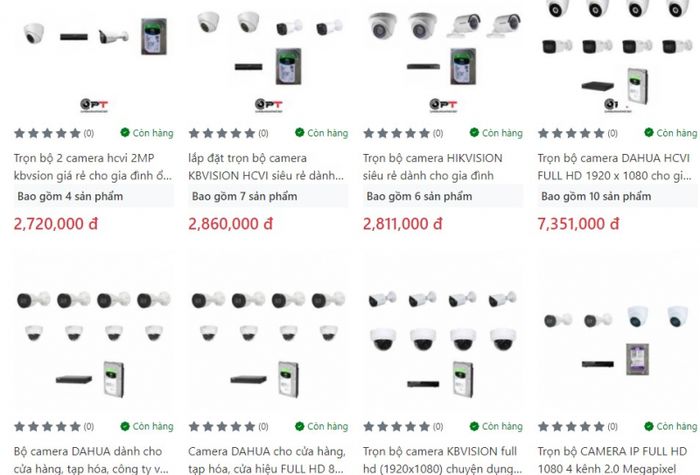Image resolution: width=700 pixels, height=475 pixels.
Task: Click the star rating of the KBVISION HCVI set
Action: [x=221, y=133]
